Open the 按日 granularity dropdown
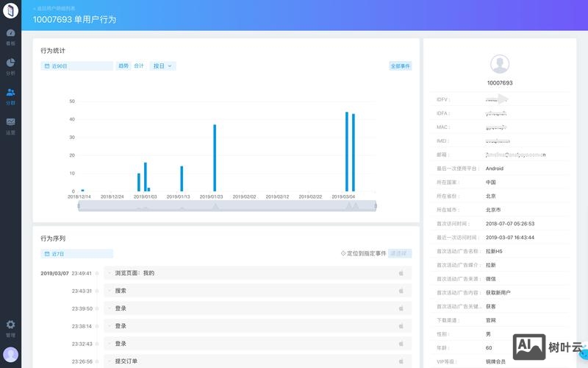Image resolution: width=588 pixels, height=368 pixels. [162, 66]
